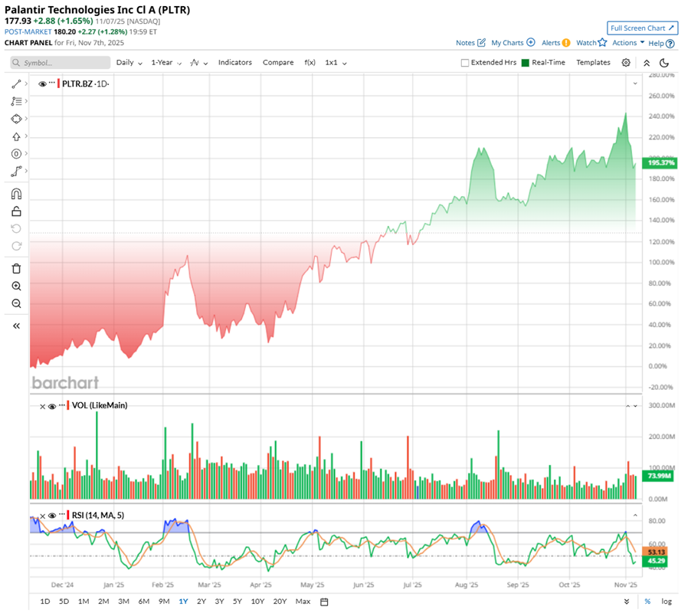Select the 10Y time range

click(257, 601)
